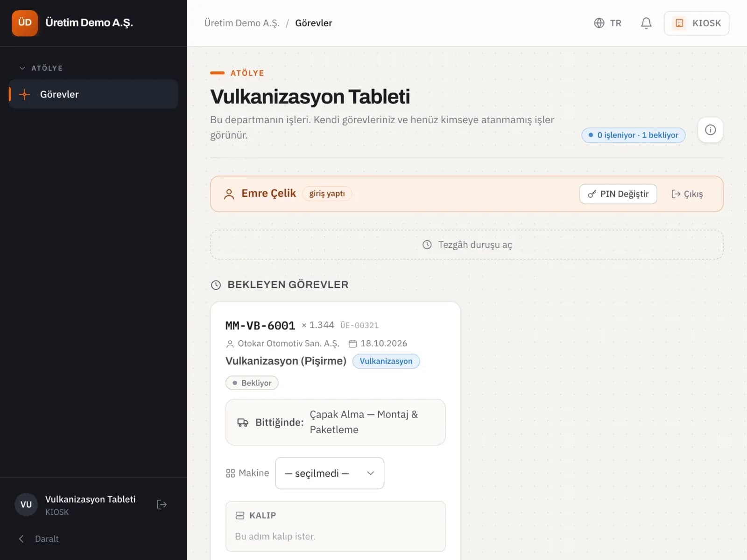The image size is (747, 560).
Task: Click the Üretim Demo A.Ş. sidebar title
Action: [x=89, y=22]
